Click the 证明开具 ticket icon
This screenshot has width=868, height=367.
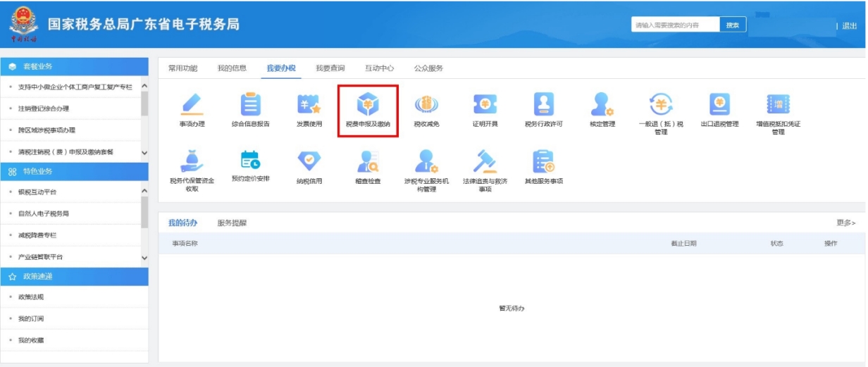[485, 105]
